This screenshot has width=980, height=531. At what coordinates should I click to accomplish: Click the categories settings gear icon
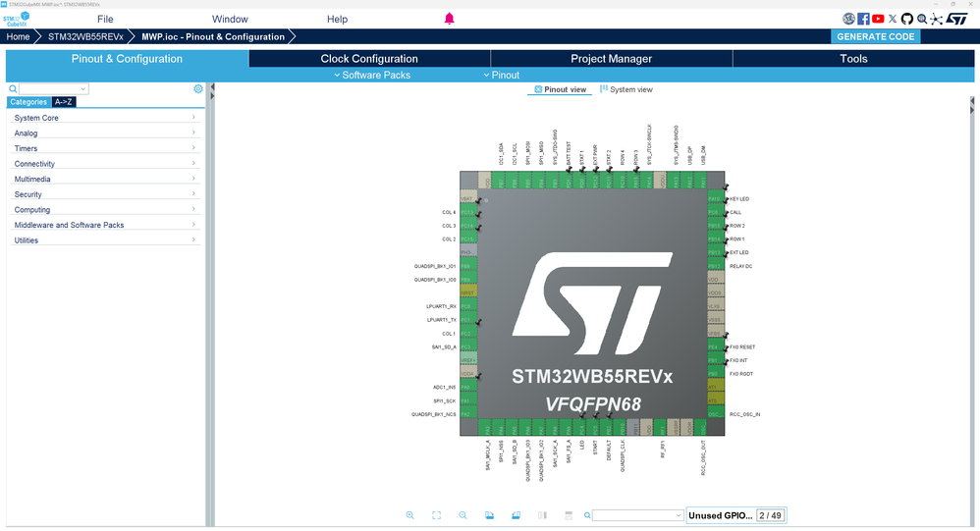198,88
